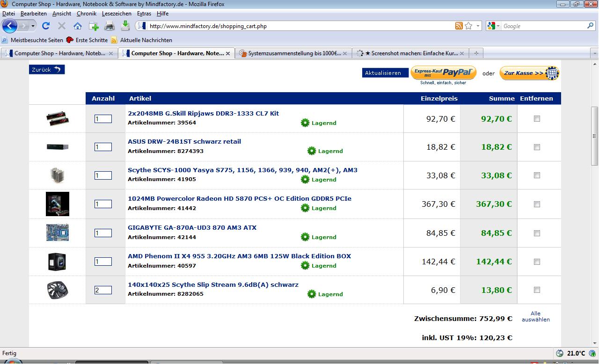Open the Hilfe menu

pyautogui.click(x=162, y=14)
